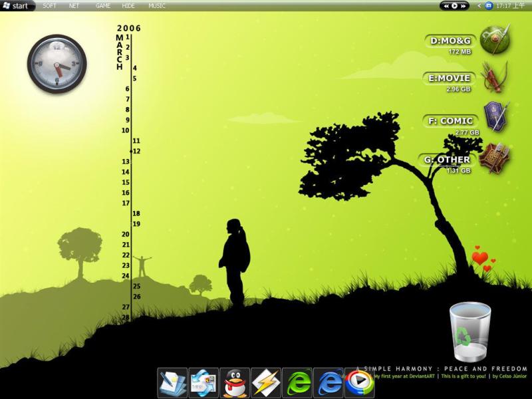
Task: Click the 17:17 system time display
Action: [510, 6]
